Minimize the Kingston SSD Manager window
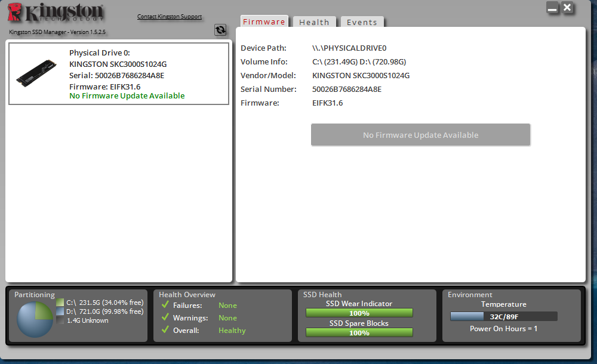The image size is (597, 364). coord(552,8)
